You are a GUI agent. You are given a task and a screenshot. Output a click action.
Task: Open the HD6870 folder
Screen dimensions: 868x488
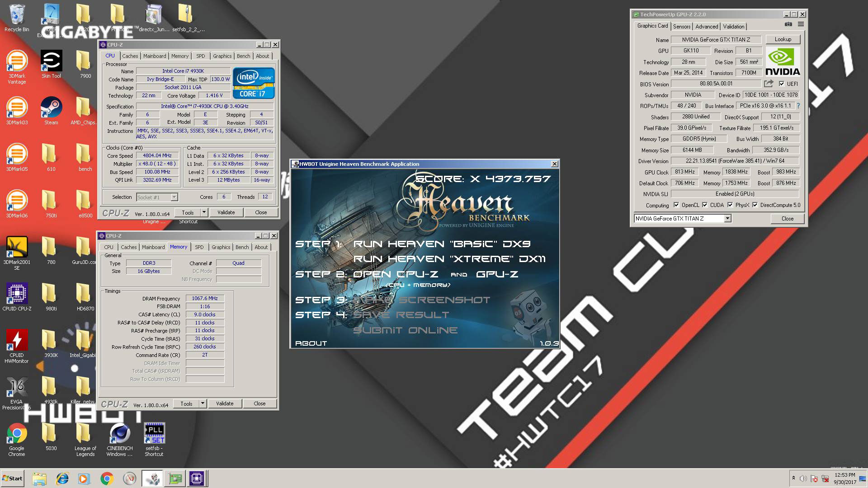(x=85, y=296)
